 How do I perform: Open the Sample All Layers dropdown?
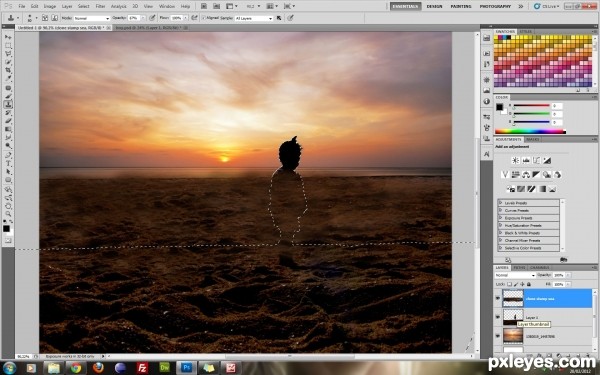coord(254,18)
